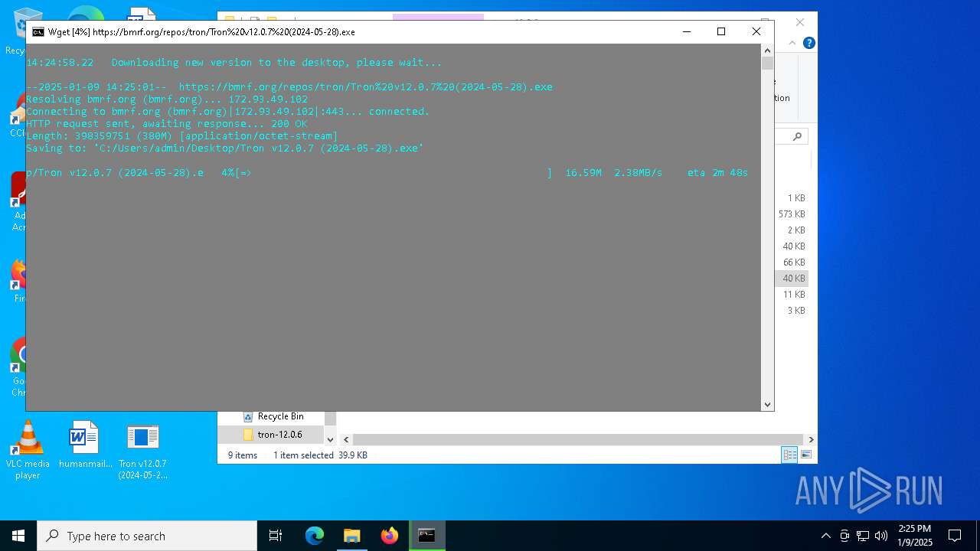The image size is (980, 551).
Task: Open Explorer help question mark icon
Action: click(x=808, y=43)
